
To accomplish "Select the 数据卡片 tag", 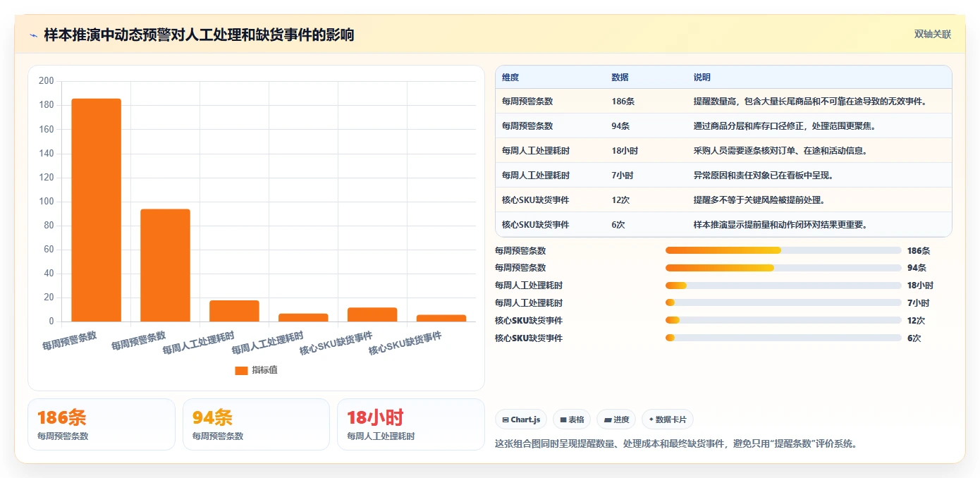I will 667,419.
